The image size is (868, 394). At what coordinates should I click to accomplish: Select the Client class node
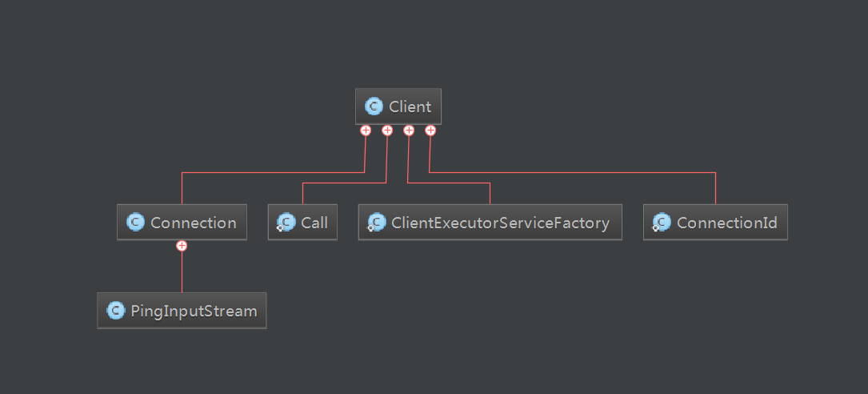coord(398,107)
